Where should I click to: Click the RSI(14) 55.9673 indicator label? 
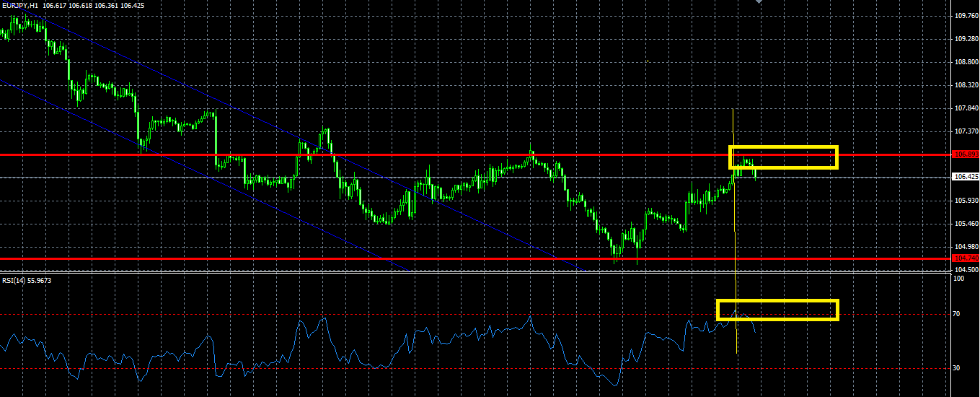27,280
